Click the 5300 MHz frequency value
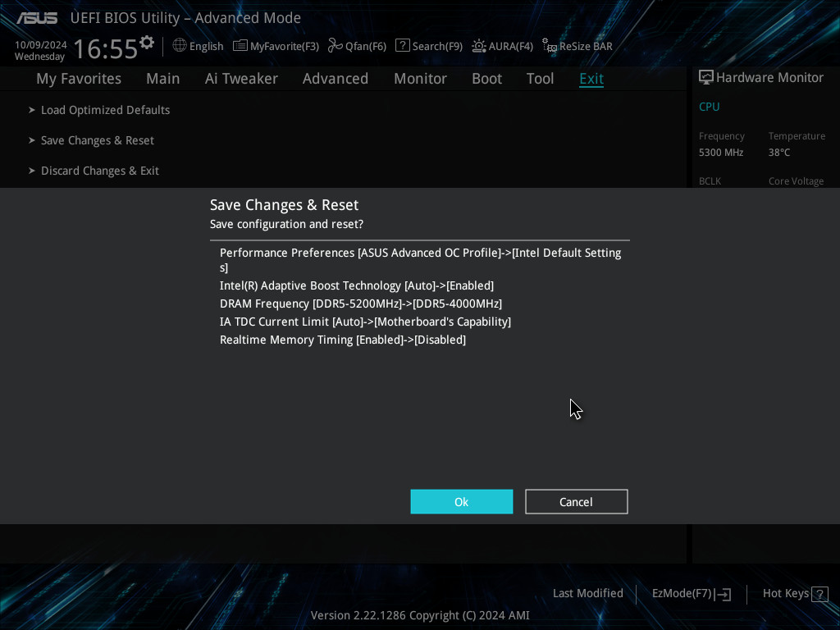Screen dimensions: 840x630 click(x=721, y=153)
